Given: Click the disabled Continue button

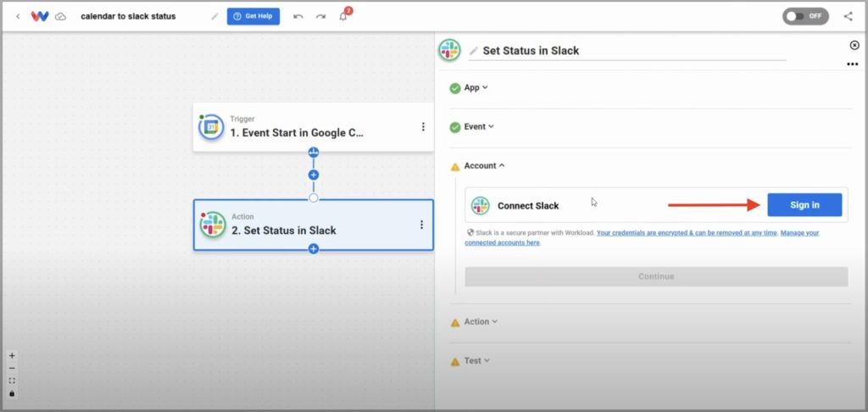Looking at the screenshot, I should coord(656,276).
